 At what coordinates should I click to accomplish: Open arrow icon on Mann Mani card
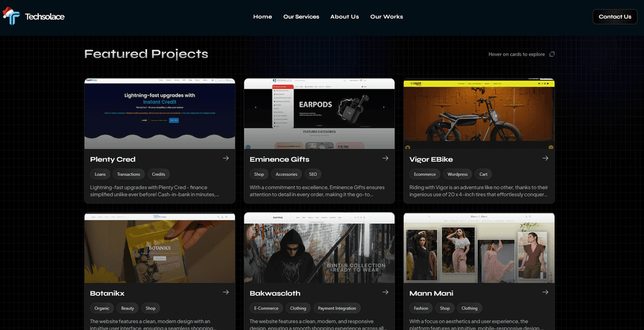click(x=545, y=292)
